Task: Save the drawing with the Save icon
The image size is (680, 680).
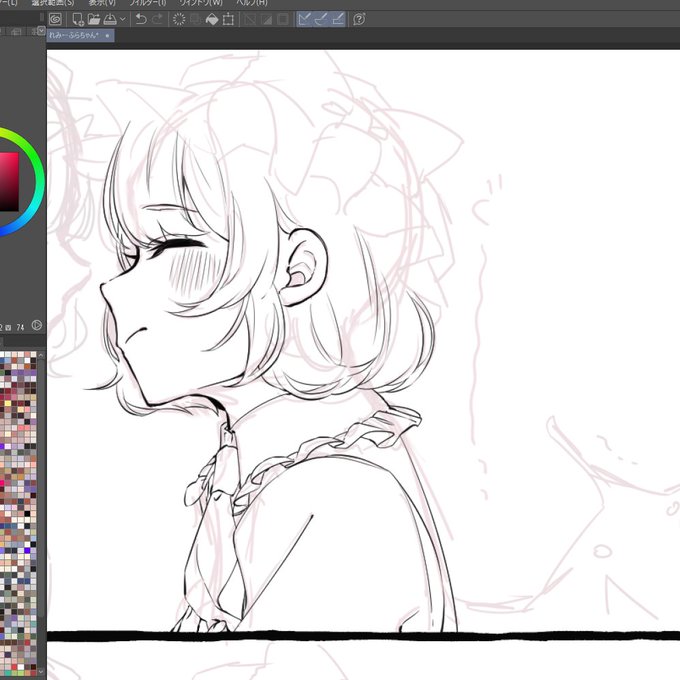Action: (x=110, y=19)
